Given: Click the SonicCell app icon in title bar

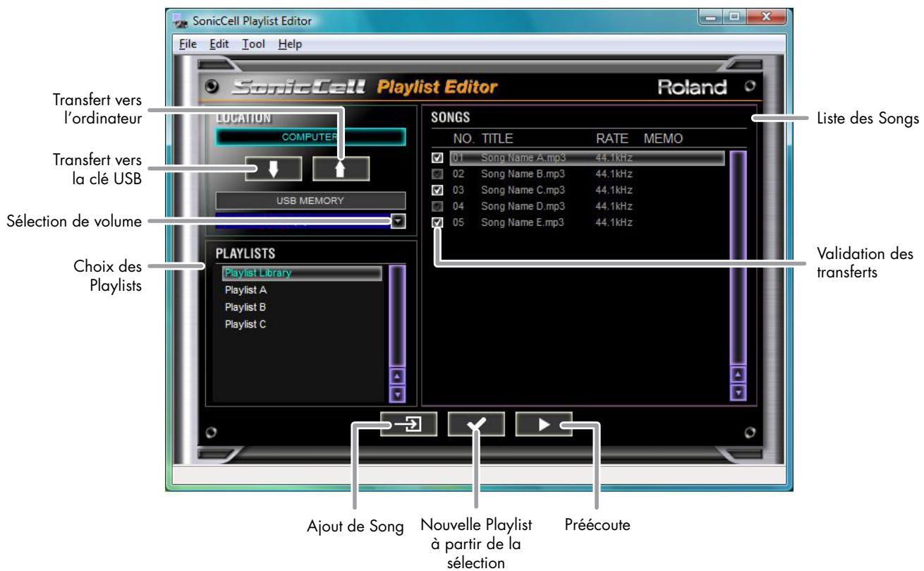Looking at the screenshot, I should tap(181, 20).
